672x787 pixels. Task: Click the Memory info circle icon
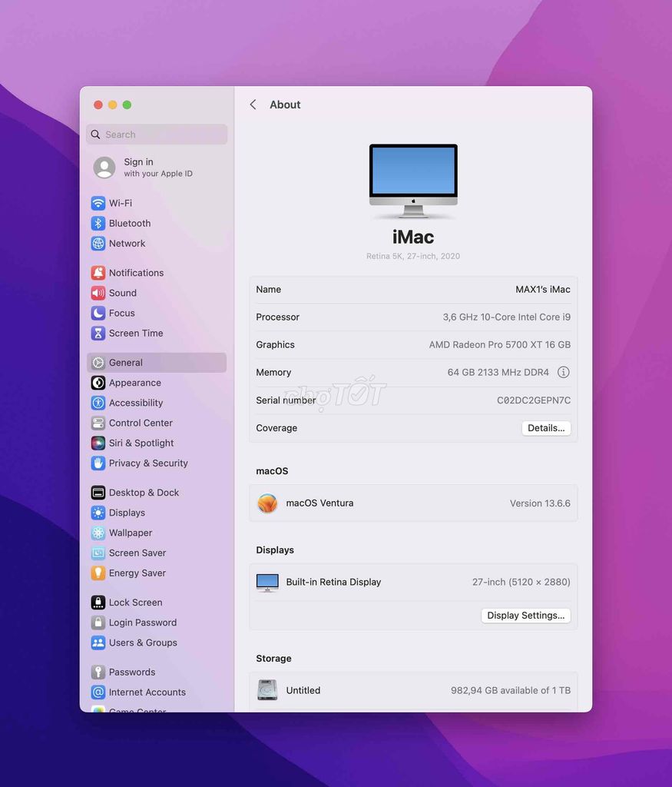tap(563, 373)
